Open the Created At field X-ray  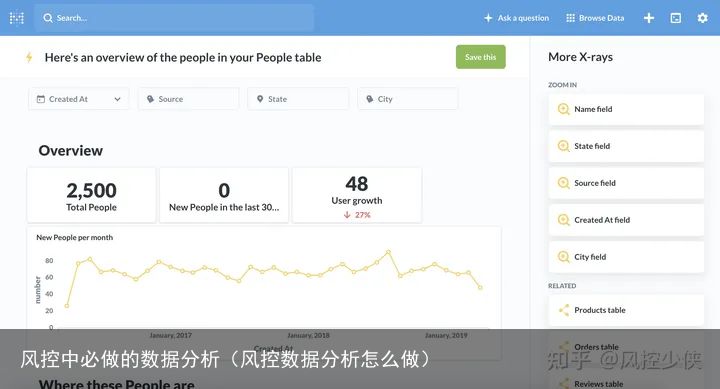[x=626, y=220]
